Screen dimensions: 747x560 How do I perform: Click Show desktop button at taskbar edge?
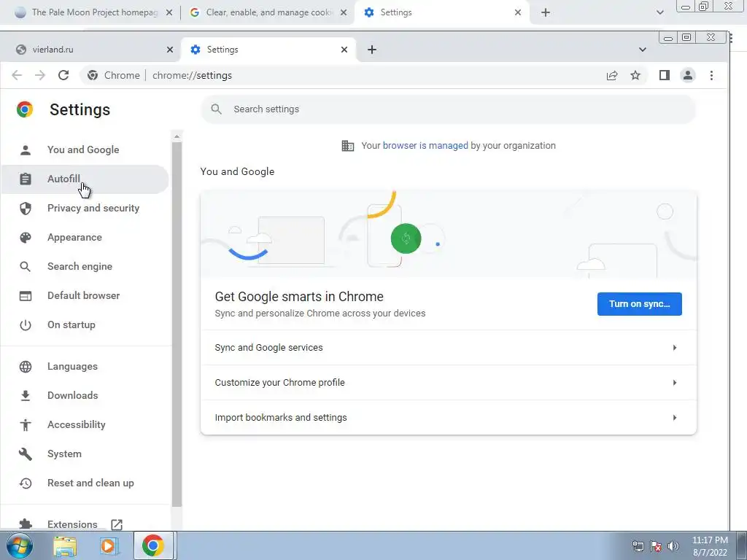(742, 545)
